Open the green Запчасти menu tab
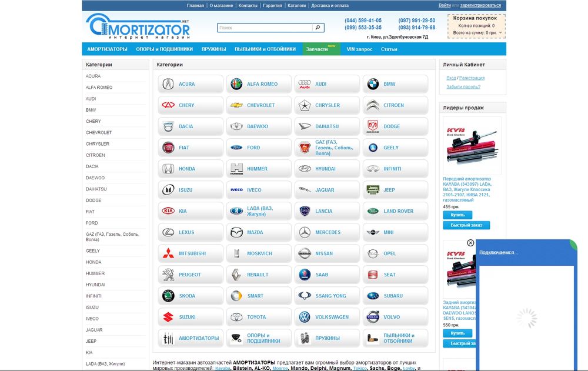This screenshot has width=588, height=371. pyautogui.click(x=322, y=49)
